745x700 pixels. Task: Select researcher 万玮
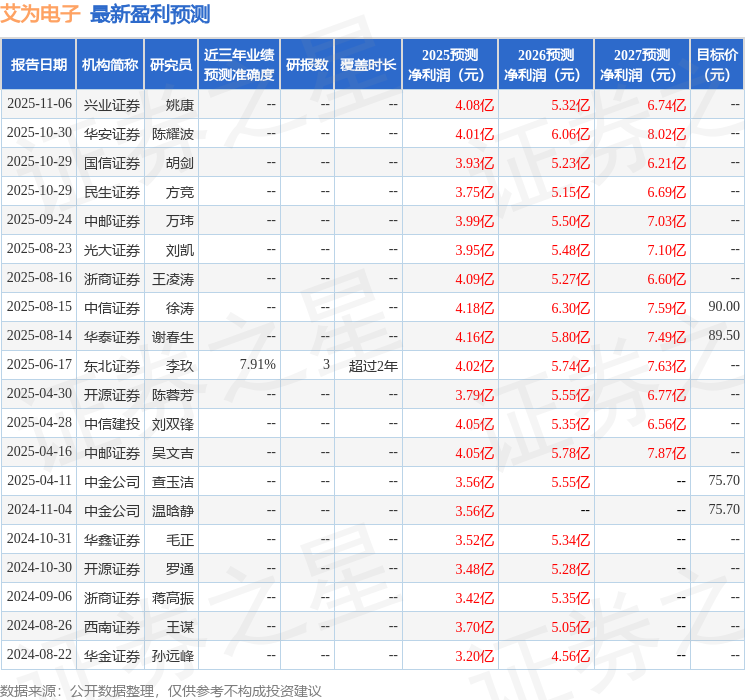tap(180, 221)
